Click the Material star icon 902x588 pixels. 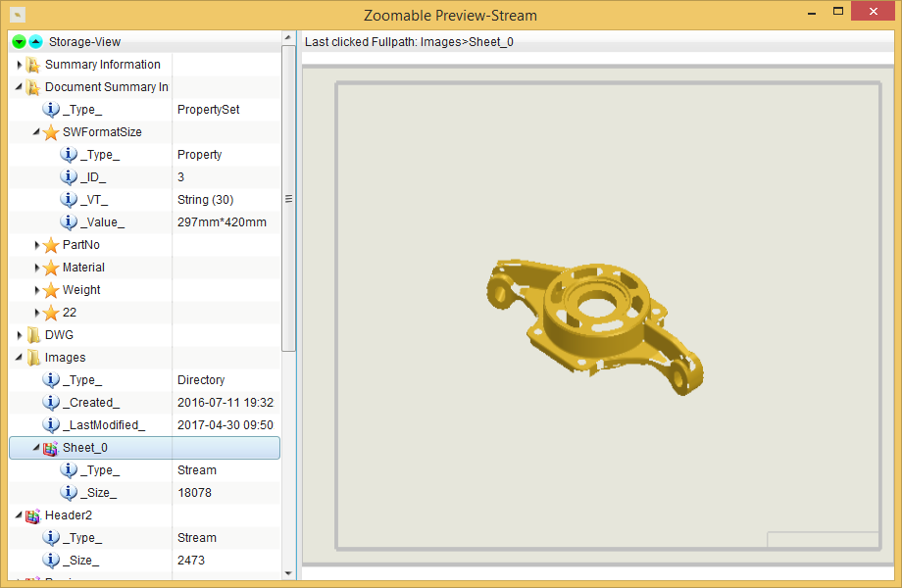(x=51, y=268)
